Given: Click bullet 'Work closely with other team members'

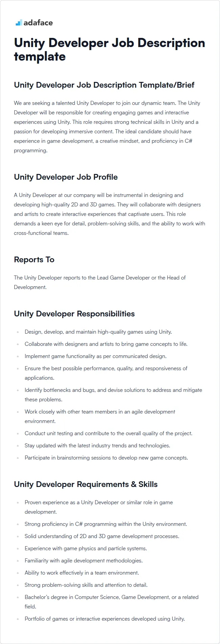Looking at the screenshot, I should tap(100, 416).
